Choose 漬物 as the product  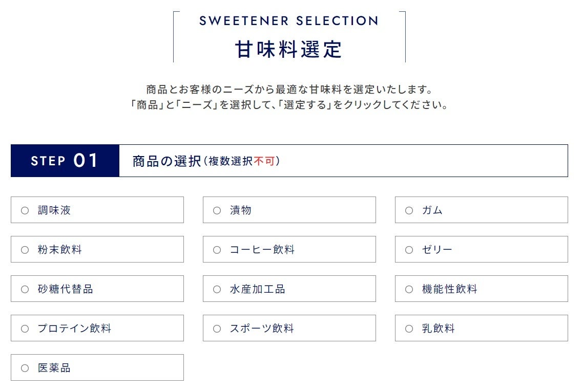(x=217, y=210)
